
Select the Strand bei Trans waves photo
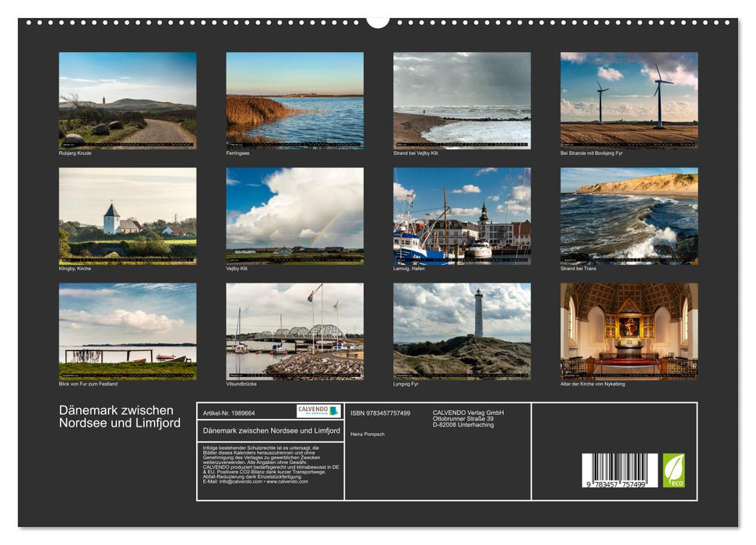point(627,217)
